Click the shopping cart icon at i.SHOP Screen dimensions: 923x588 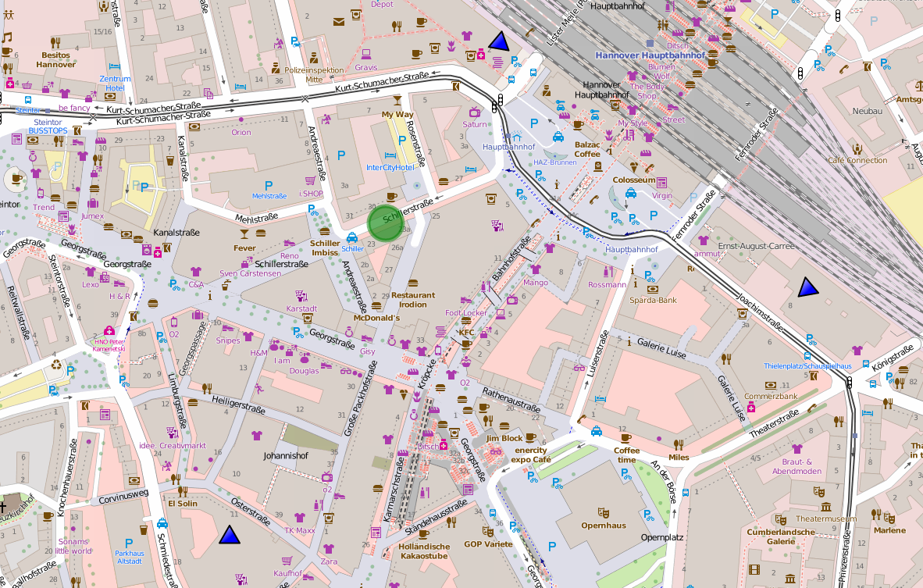tap(310, 181)
